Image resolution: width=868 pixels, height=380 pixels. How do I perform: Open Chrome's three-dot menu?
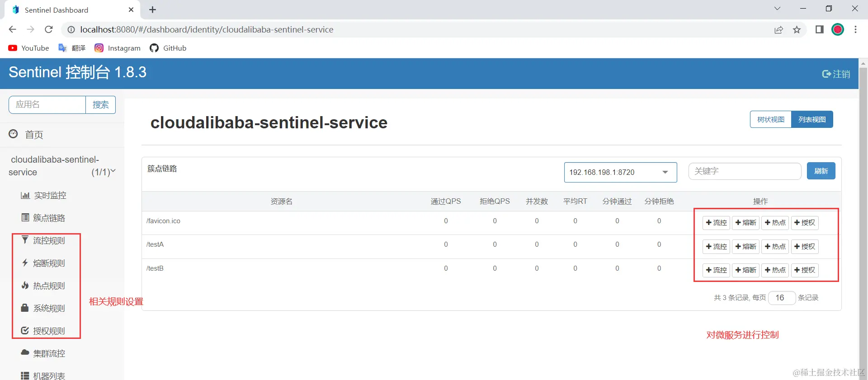click(855, 29)
